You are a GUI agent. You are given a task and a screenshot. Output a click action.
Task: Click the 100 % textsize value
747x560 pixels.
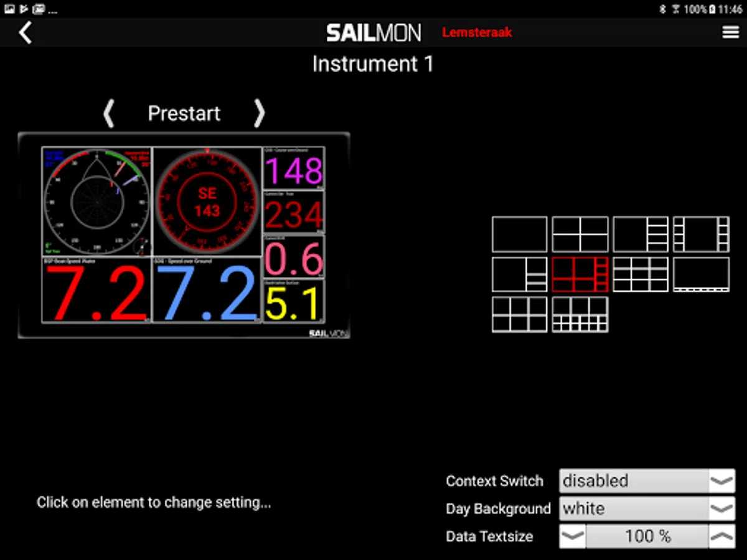(x=647, y=536)
